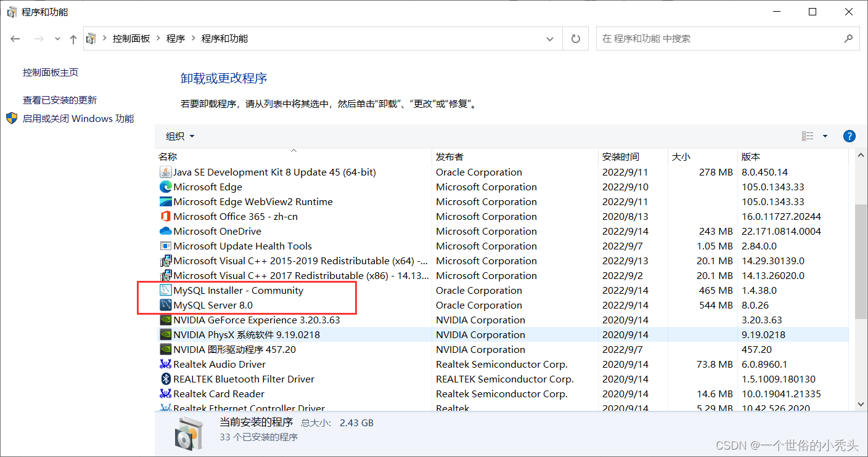Screen dimensions: 868x457
Task: Click the 程序 breadcrumb segment
Action: click(x=176, y=38)
